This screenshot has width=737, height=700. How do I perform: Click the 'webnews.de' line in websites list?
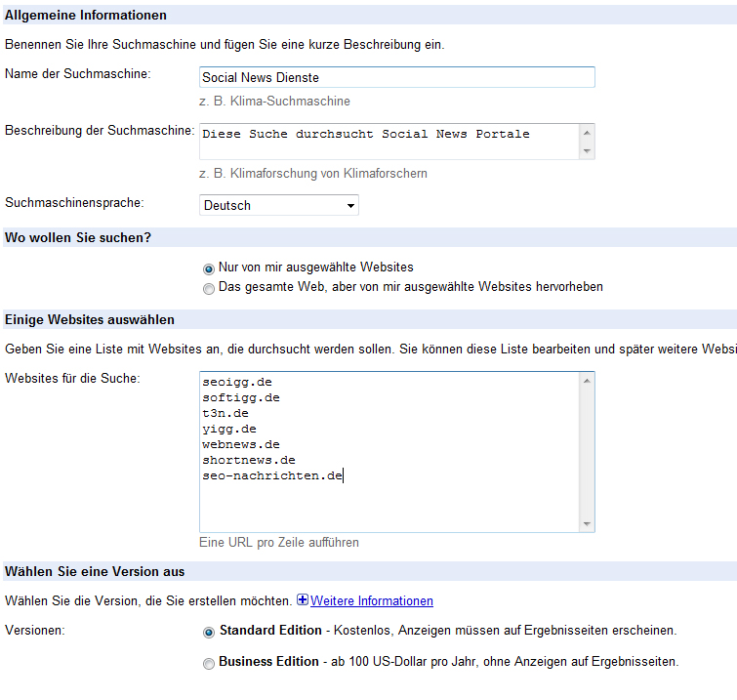tap(241, 444)
